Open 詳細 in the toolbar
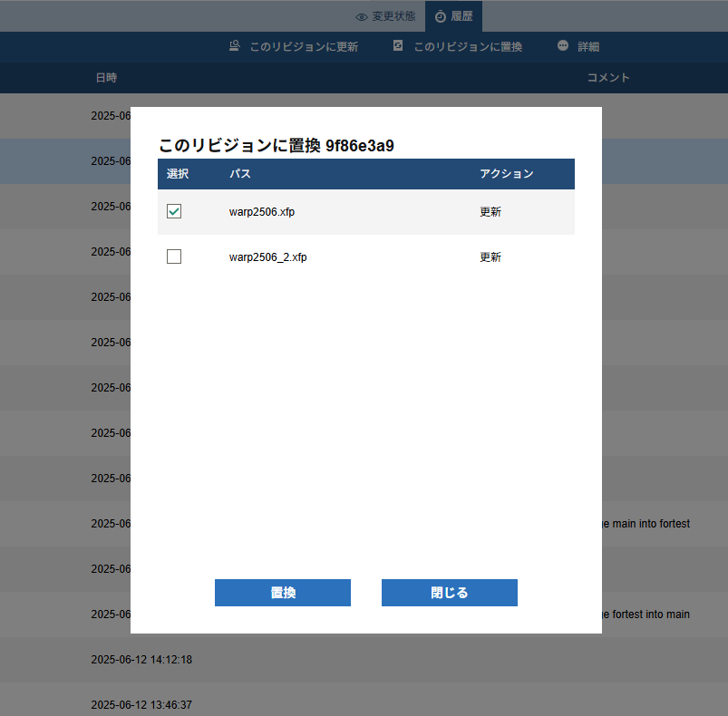This screenshot has width=728, height=716. 578,46
